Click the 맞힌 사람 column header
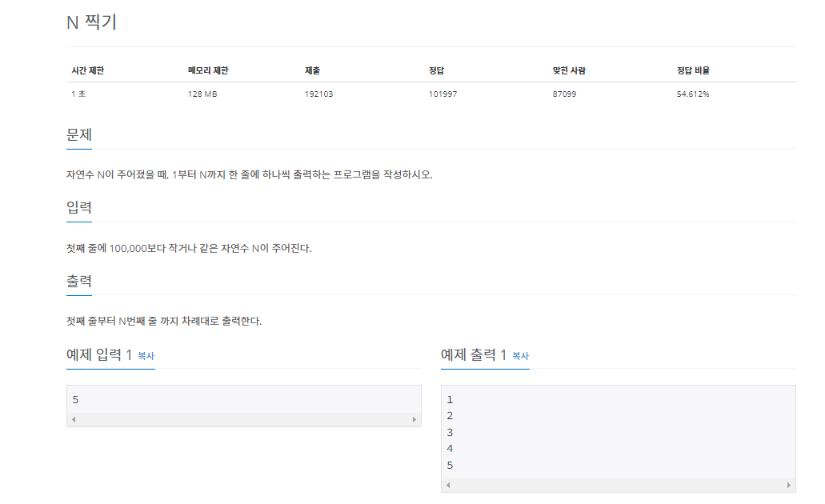The height and width of the screenshot is (504, 825). [x=569, y=70]
